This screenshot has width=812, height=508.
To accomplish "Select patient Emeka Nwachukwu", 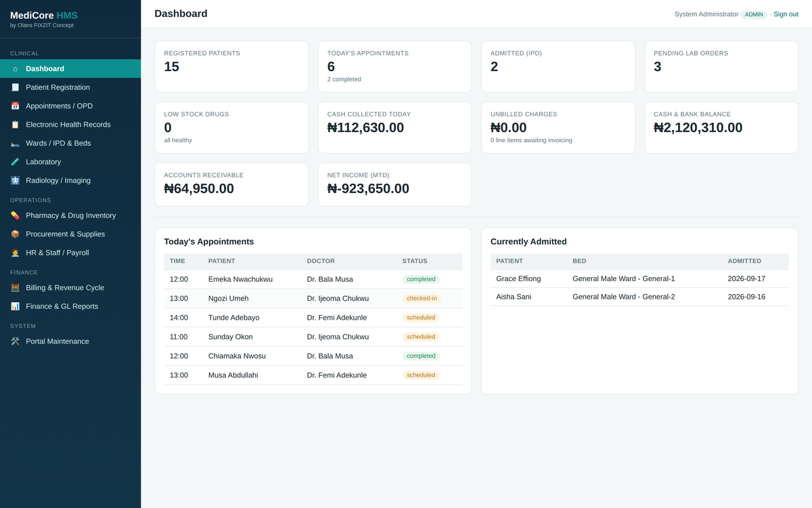I will (240, 279).
